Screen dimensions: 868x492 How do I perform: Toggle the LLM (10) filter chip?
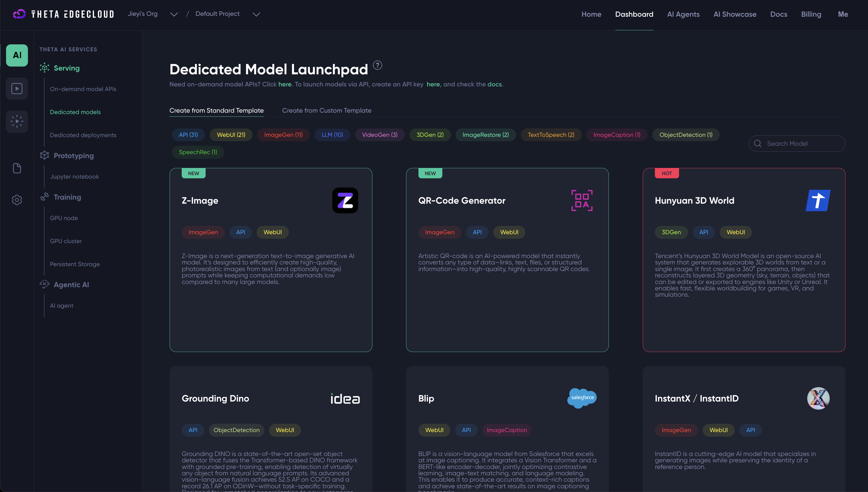(x=332, y=135)
